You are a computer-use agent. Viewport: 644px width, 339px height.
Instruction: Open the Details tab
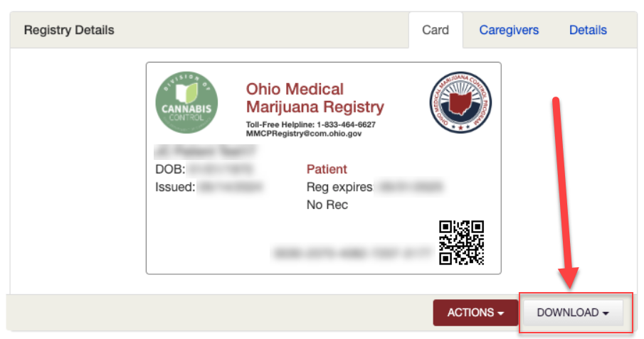coord(588,30)
